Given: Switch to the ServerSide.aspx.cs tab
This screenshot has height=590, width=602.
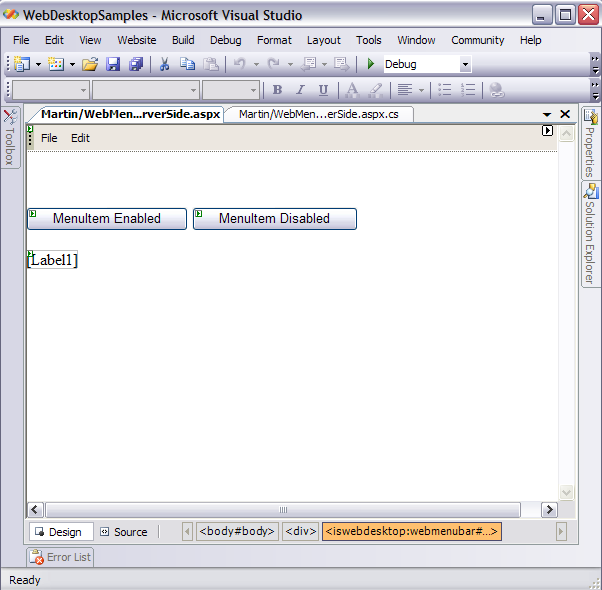Looking at the screenshot, I should (318, 114).
